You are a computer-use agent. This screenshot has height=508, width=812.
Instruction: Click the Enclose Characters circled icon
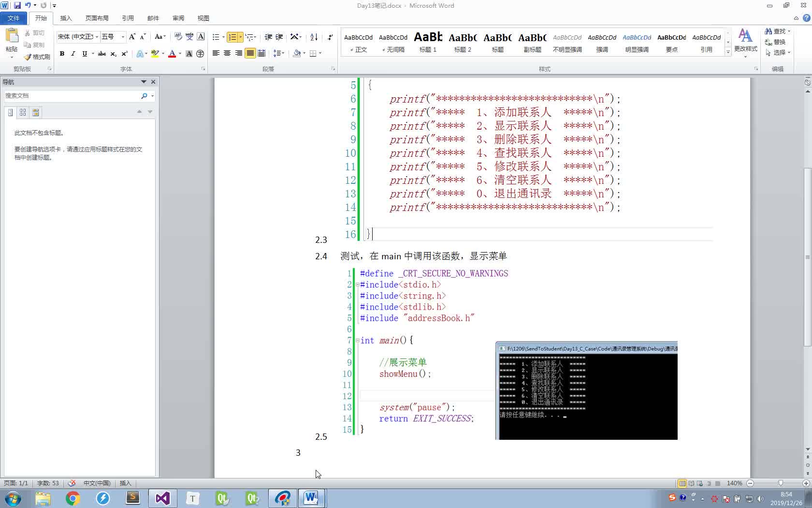(200, 53)
